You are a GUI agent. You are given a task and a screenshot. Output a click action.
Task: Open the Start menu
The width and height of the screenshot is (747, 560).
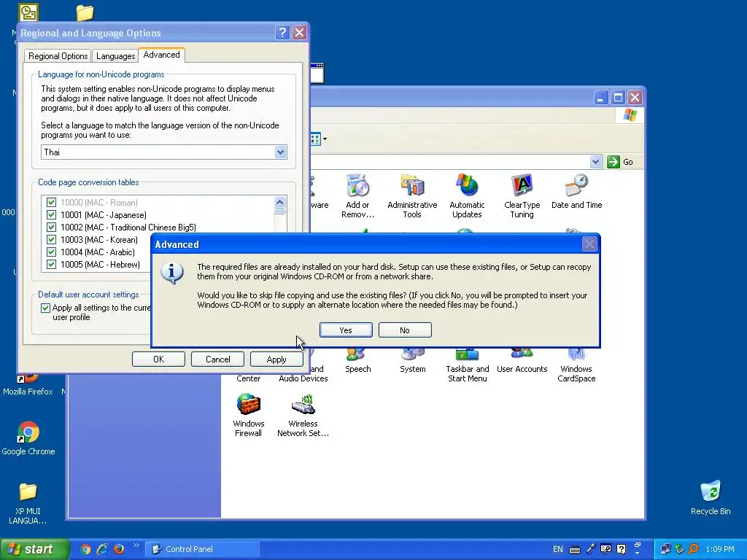point(34,549)
